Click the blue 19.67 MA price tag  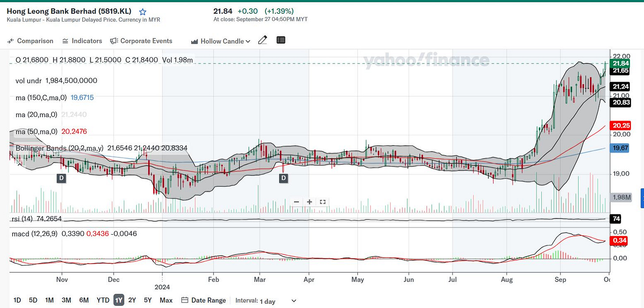coord(619,148)
